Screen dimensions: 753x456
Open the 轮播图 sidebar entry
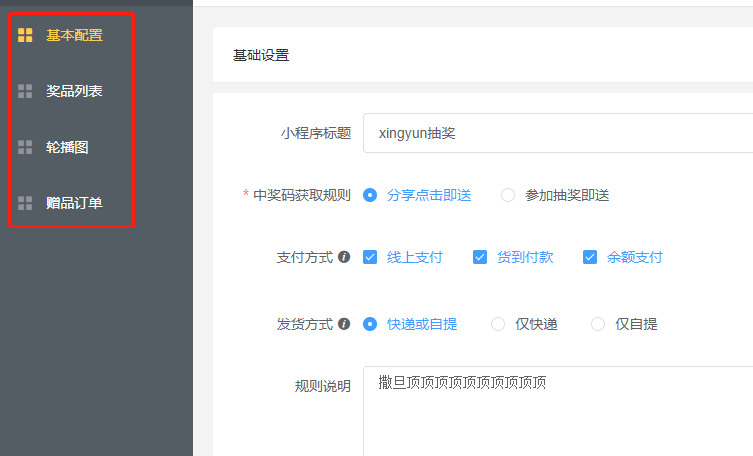(67, 147)
